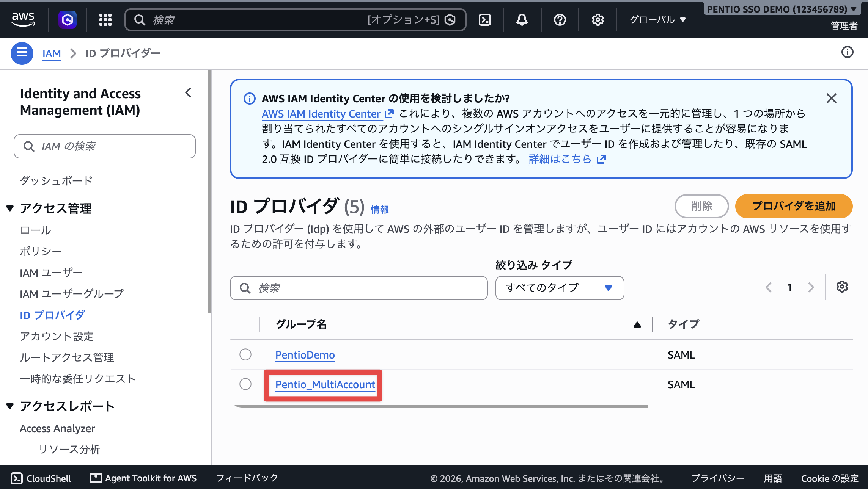
Task: Open the settings gear in top navigation
Action: 598,20
